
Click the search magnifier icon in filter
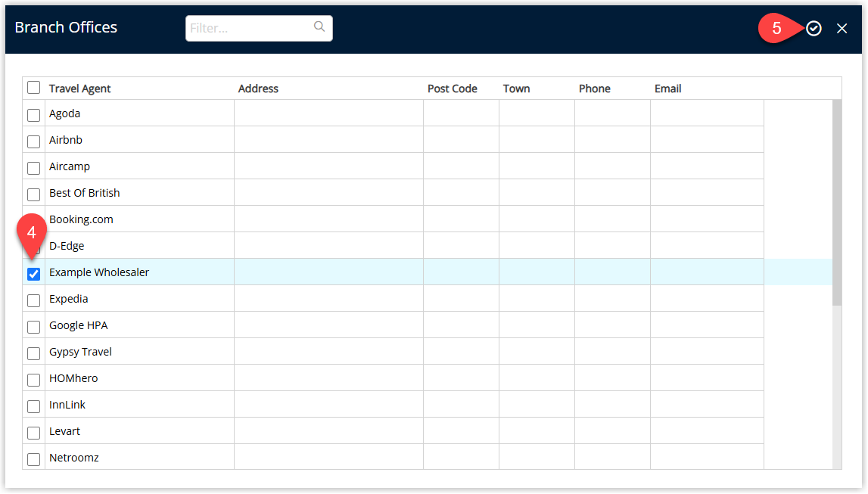[x=319, y=26]
